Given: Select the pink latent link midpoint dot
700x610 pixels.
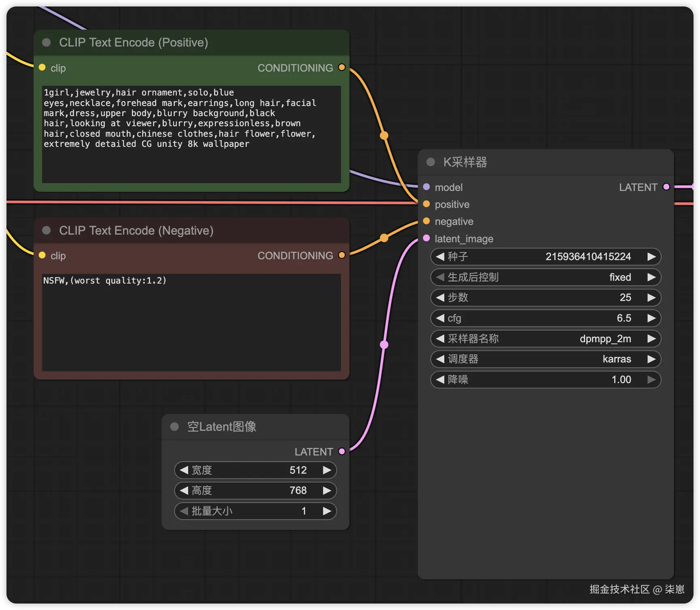Looking at the screenshot, I should coord(384,345).
